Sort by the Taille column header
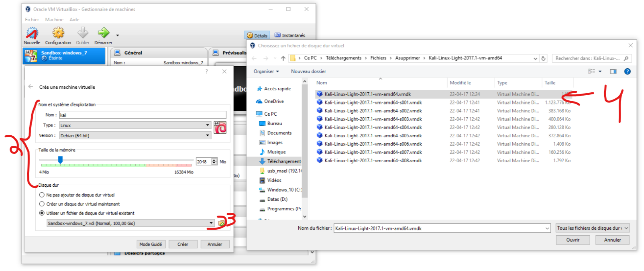 [x=550, y=83]
